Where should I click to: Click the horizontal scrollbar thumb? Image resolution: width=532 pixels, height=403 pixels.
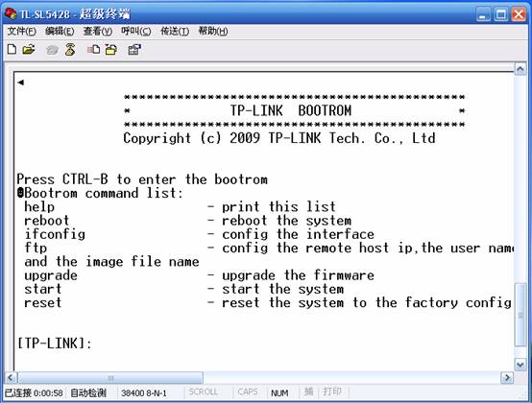pyautogui.click(x=110, y=378)
